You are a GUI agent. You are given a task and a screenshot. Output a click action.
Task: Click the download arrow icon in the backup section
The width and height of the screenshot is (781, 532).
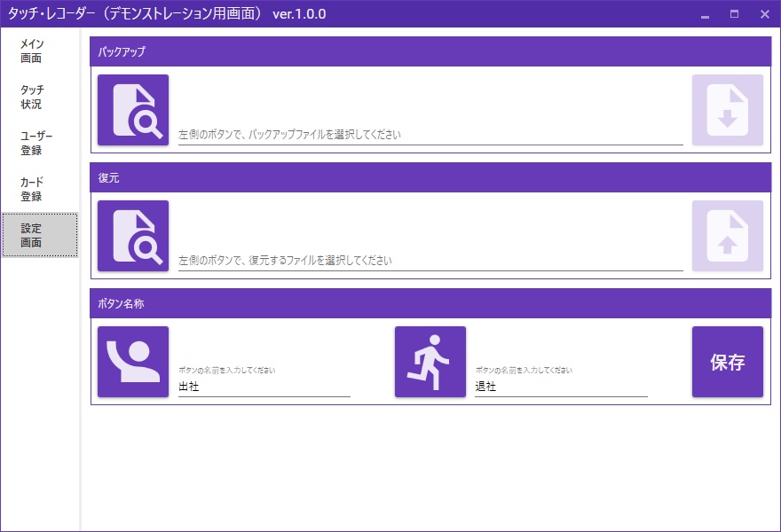[x=727, y=110]
